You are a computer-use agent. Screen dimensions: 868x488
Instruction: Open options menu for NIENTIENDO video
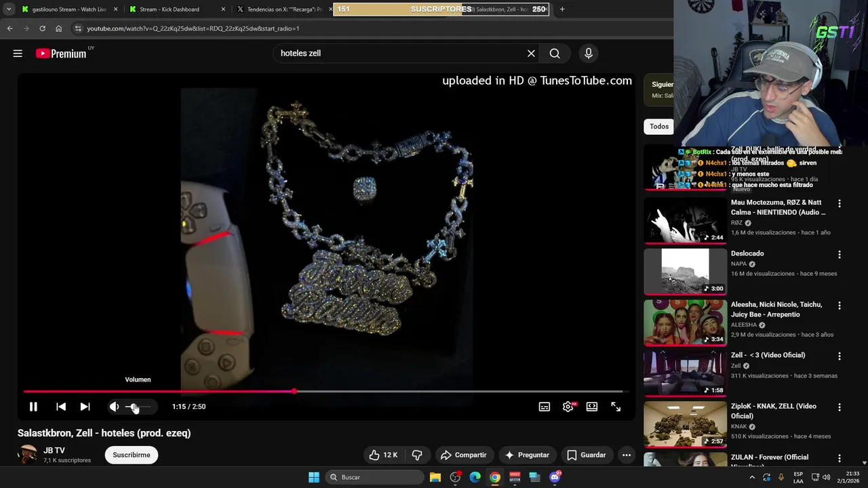click(x=840, y=203)
